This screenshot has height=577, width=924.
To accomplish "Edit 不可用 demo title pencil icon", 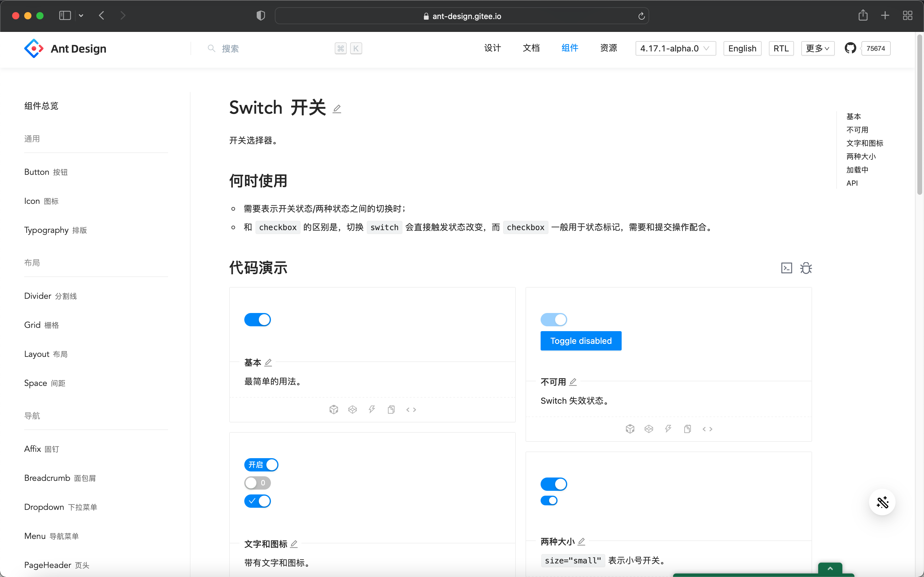I will click(573, 382).
